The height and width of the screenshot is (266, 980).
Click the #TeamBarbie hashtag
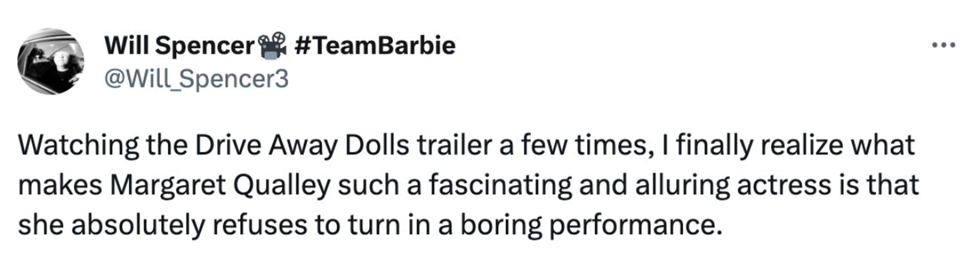[375, 46]
